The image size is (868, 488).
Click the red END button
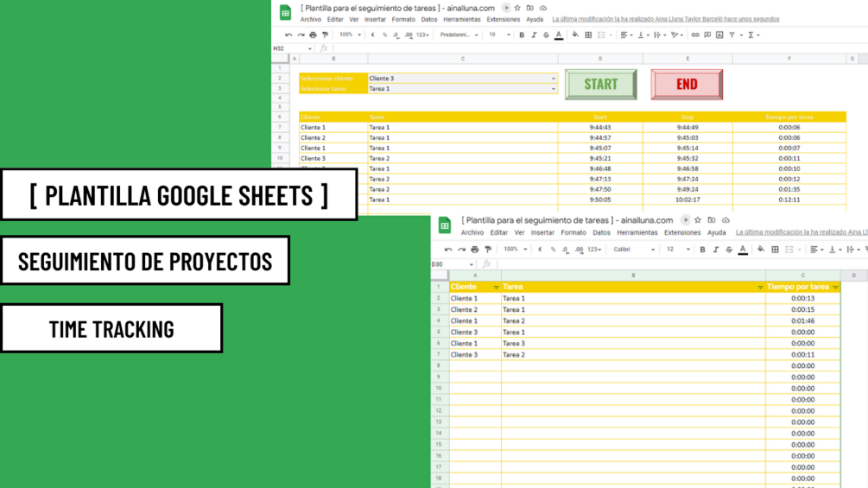[x=687, y=84]
